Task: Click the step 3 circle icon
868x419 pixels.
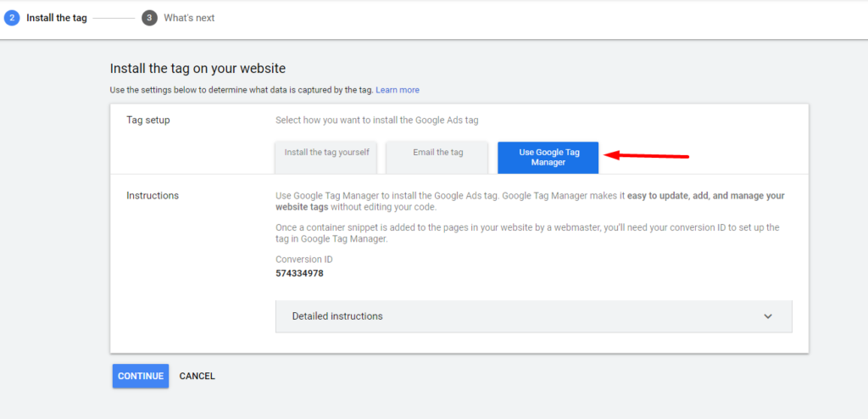Action: click(149, 18)
